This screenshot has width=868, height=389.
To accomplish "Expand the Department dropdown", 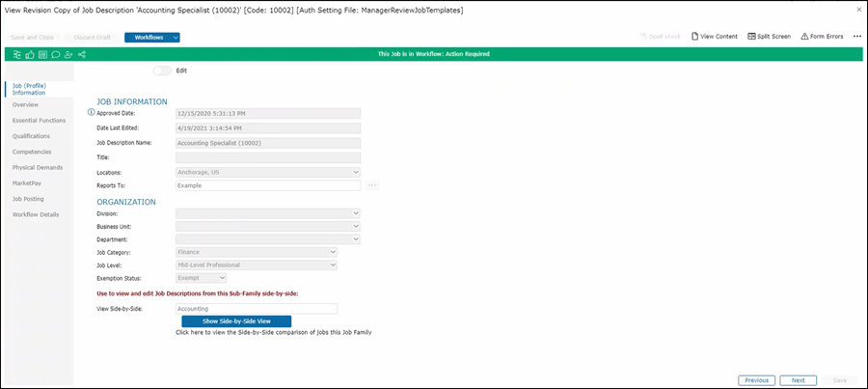I will coord(267,238).
